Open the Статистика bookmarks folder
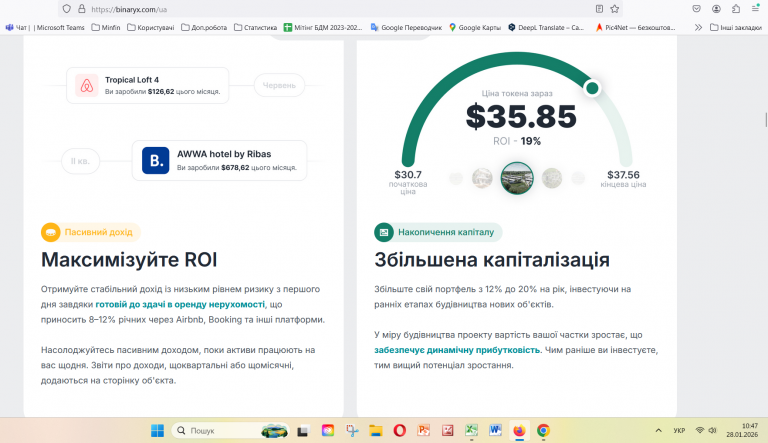768x443 pixels. (255, 27)
